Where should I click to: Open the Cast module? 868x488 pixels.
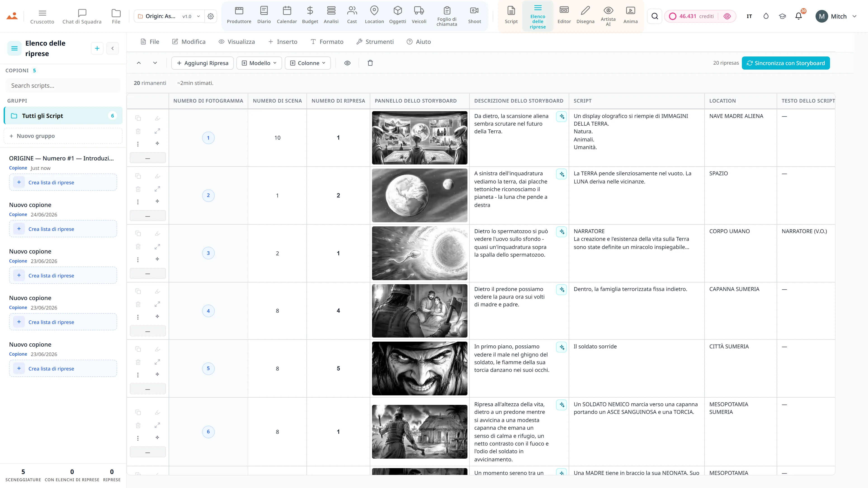tap(352, 16)
